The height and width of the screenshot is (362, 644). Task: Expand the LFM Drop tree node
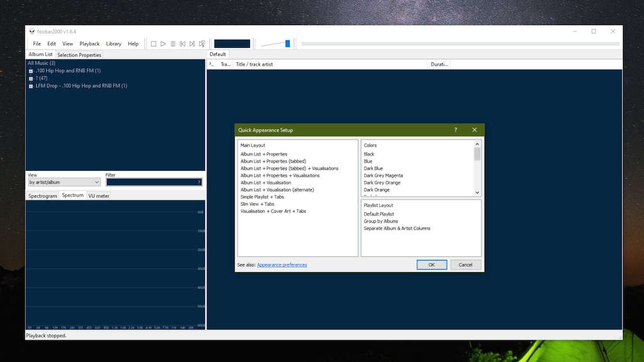31,86
